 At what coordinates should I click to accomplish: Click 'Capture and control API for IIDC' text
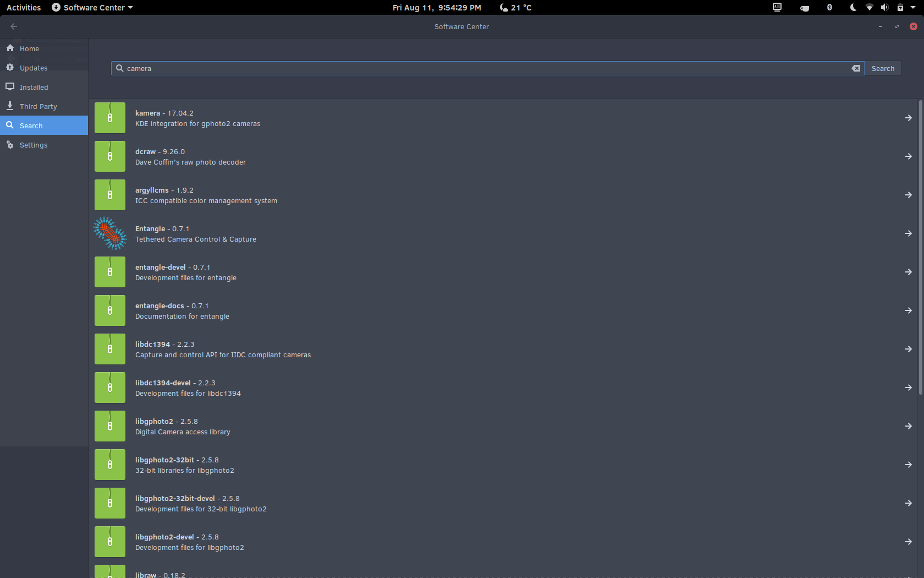[190, 355]
